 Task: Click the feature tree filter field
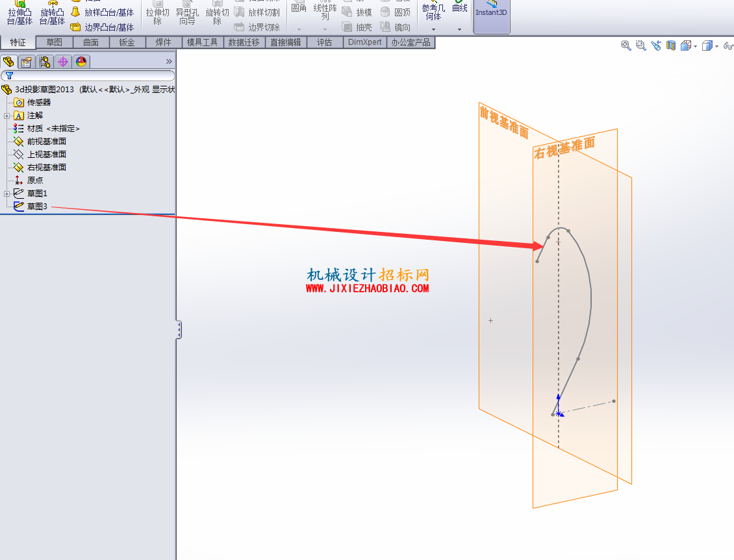pyautogui.click(x=88, y=75)
